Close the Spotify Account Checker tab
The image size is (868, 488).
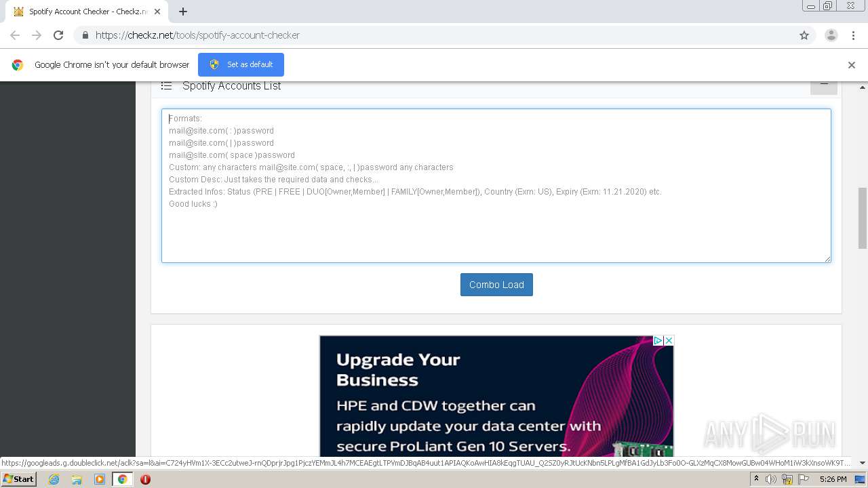tap(157, 12)
